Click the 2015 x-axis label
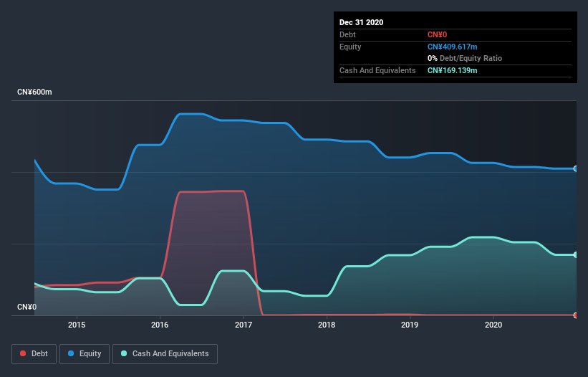Viewport: 588px width, 377px height. [x=77, y=325]
